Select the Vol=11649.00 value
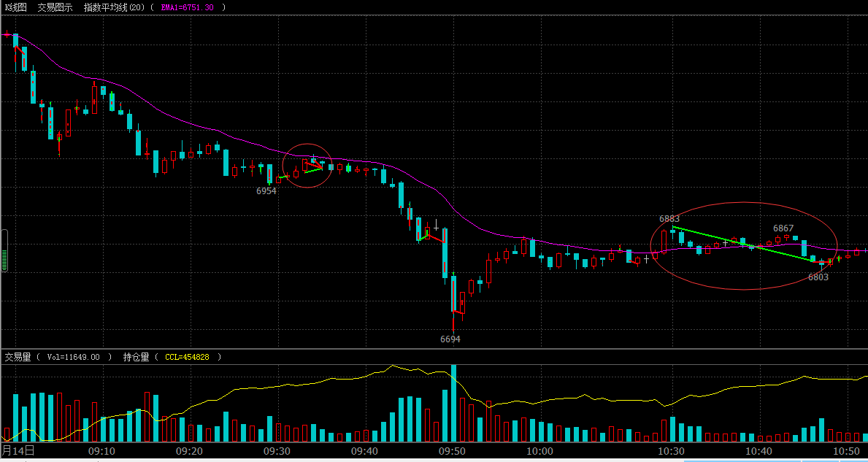This screenshot has width=868, height=462. pyautogui.click(x=74, y=358)
